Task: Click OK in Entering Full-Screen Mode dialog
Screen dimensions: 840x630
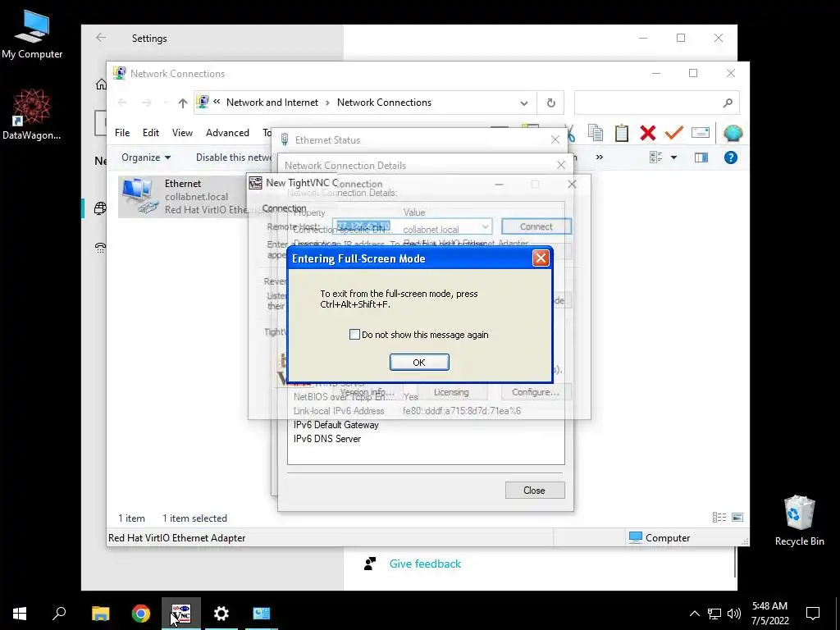Action: 419,362
